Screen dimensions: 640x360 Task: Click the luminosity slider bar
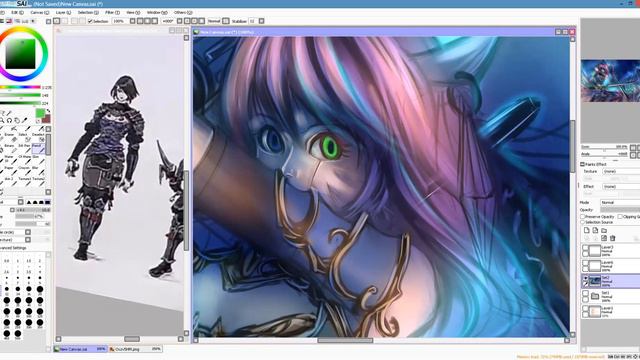coord(20,103)
